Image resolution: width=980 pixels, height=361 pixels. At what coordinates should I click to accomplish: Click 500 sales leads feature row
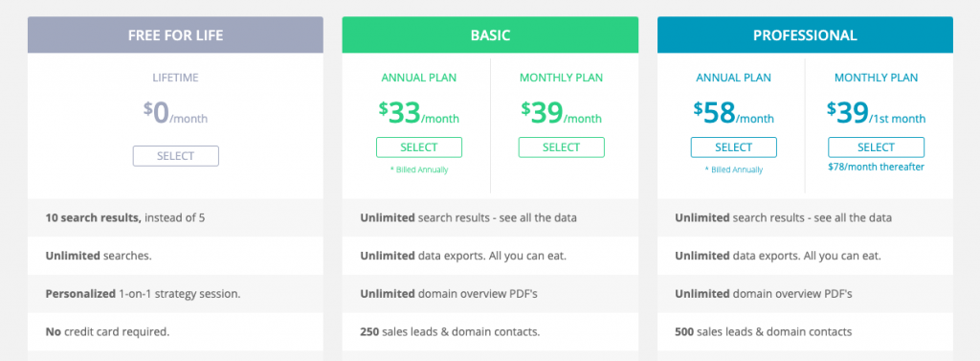[805, 331]
